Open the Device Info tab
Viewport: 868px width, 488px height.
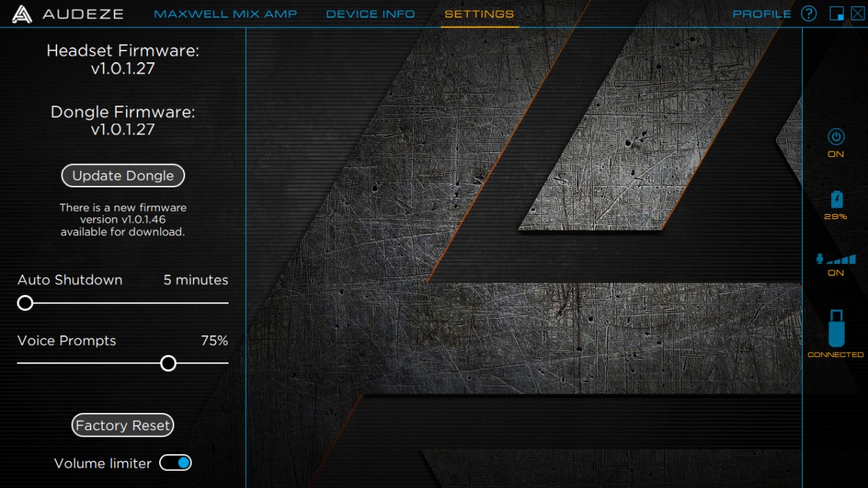click(x=370, y=14)
